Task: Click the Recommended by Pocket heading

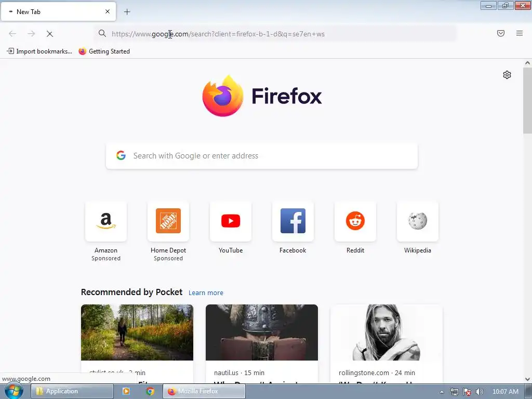Action: 131,292
